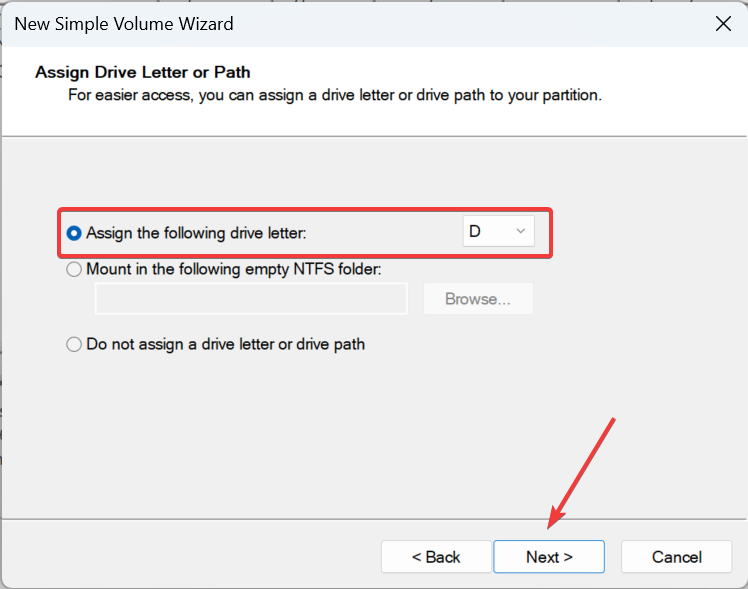Click the "Assign the following drive letter:" label text

(x=196, y=233)
